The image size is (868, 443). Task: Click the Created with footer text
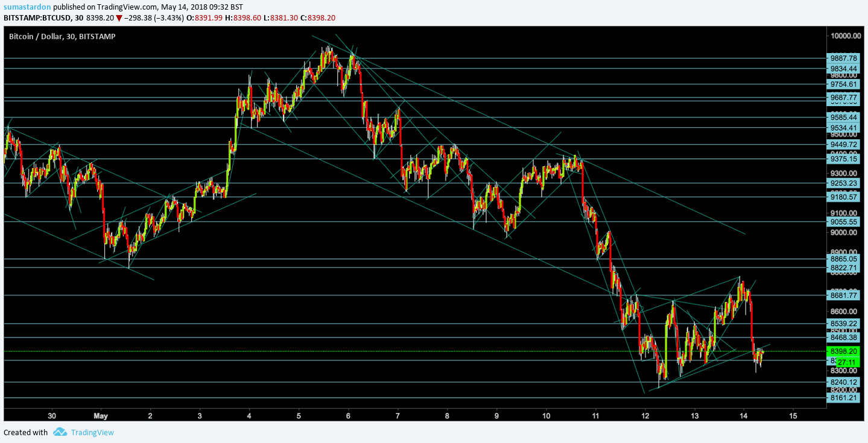25,432
